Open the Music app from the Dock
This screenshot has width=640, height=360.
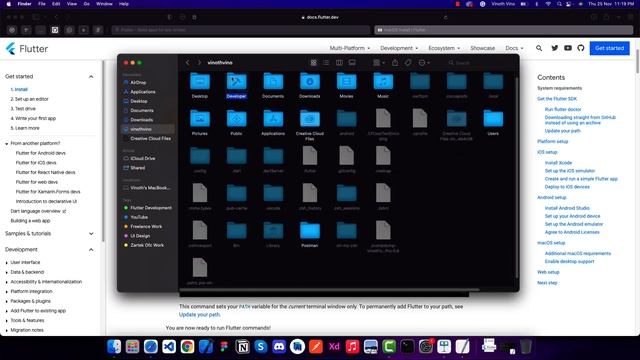[x=352, y=347]
